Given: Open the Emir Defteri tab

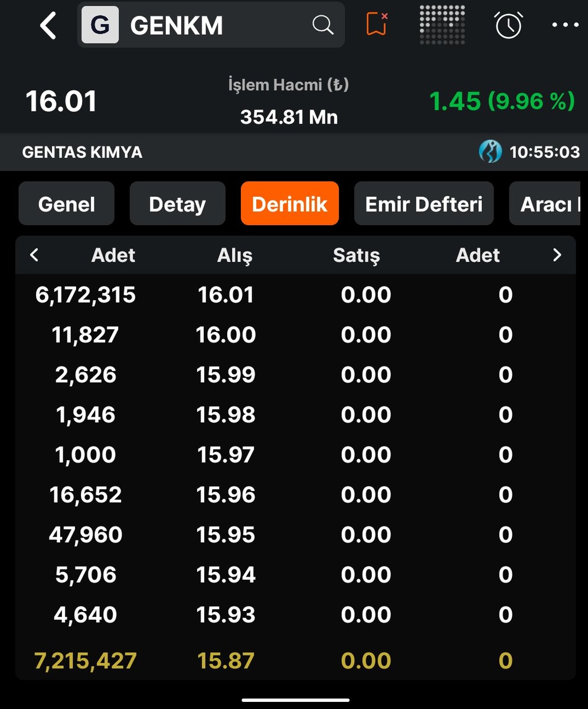Looking at the screenshot, I should pyautogui.click(x=424, y=204).
